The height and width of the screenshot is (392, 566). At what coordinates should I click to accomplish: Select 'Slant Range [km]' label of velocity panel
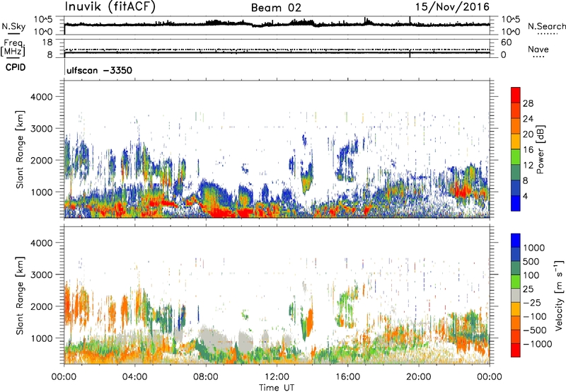(20, 295)
